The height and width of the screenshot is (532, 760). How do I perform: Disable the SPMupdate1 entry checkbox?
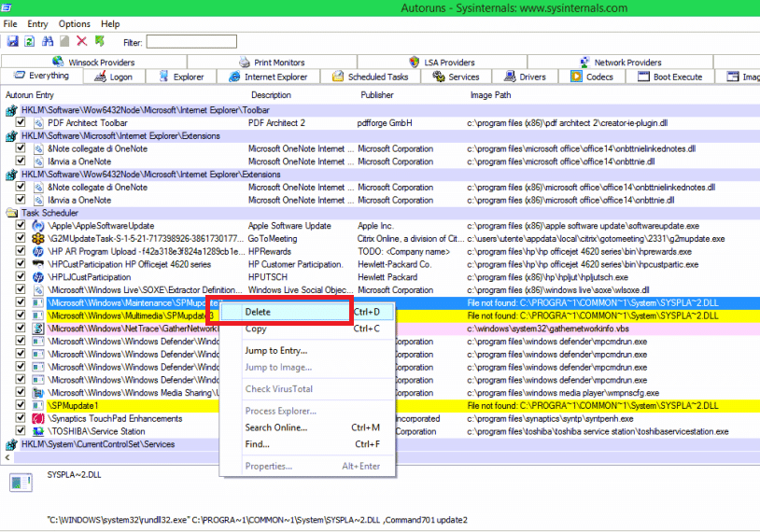21,406
